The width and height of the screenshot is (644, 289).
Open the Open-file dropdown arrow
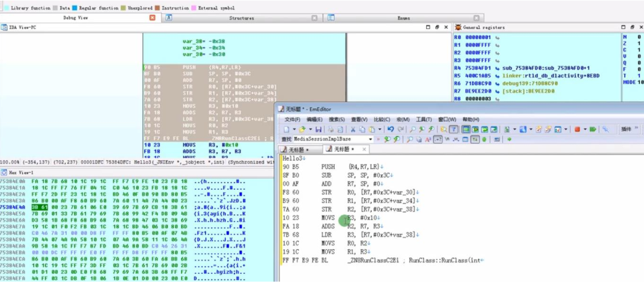[310, 129]
